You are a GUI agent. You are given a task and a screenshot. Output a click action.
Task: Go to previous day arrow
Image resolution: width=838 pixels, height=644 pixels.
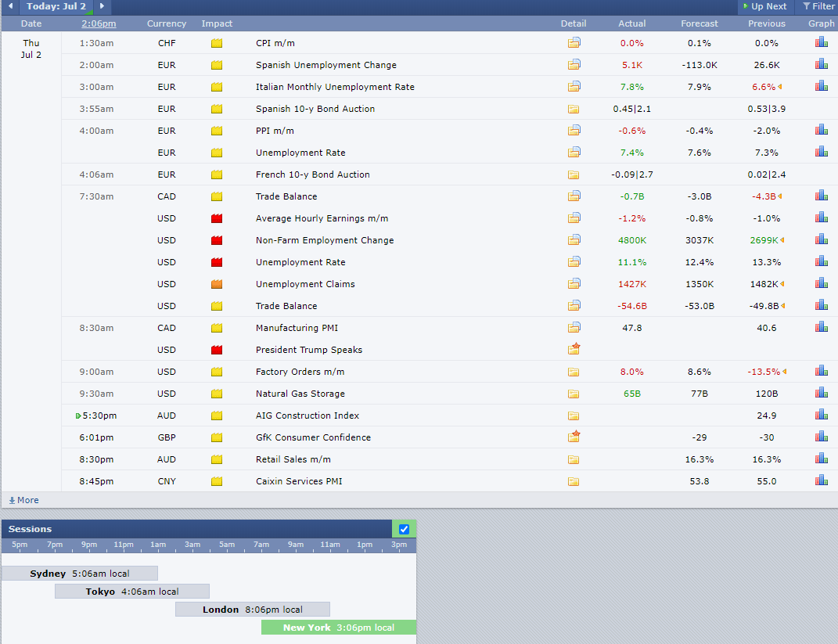click(10, 6)
